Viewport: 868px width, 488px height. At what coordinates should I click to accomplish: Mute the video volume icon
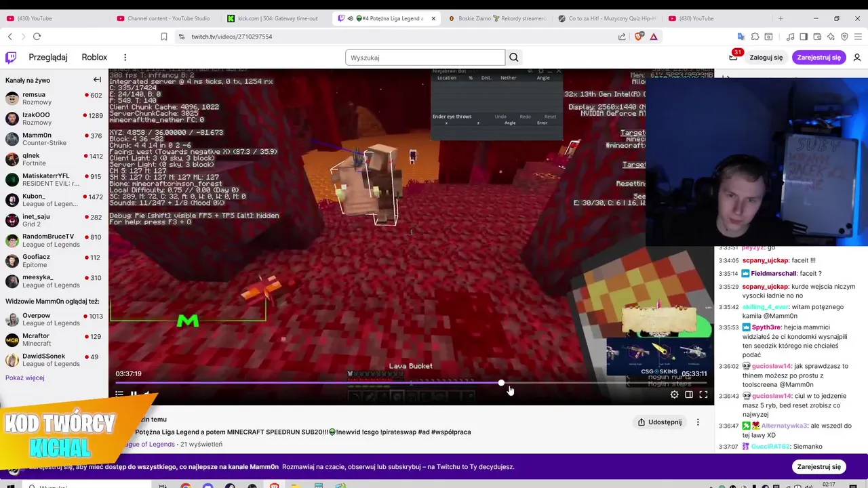(146, 394)
